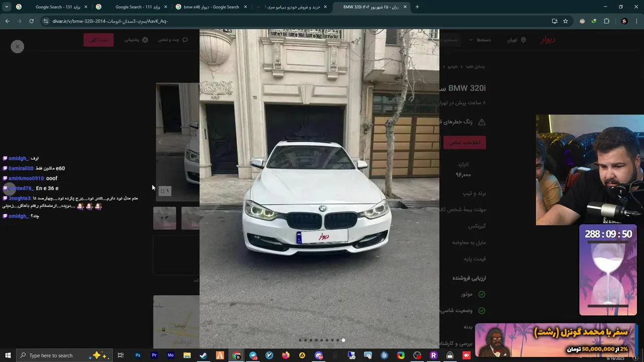Bookmark this page with the star icon

[x=566, y=21]
